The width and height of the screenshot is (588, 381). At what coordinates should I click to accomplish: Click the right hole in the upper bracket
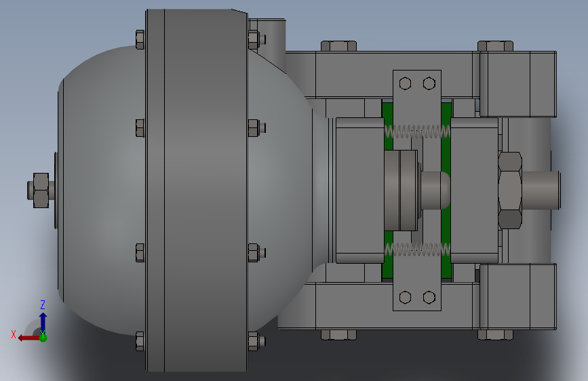pos(429,83)
